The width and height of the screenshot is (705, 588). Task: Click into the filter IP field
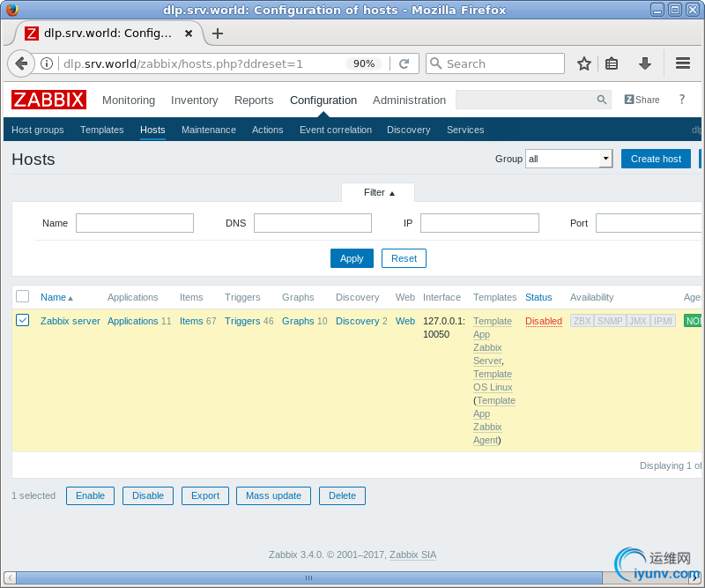[479, 223]
